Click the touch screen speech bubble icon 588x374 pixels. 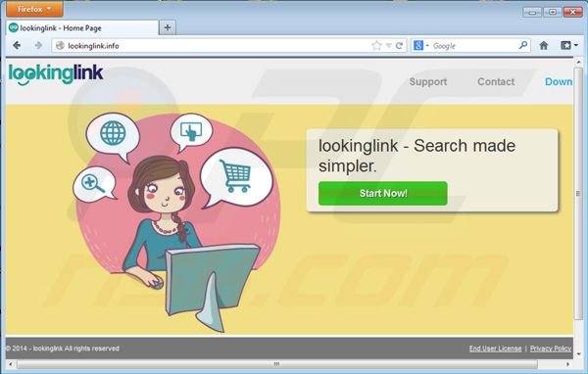coord(191,131)
